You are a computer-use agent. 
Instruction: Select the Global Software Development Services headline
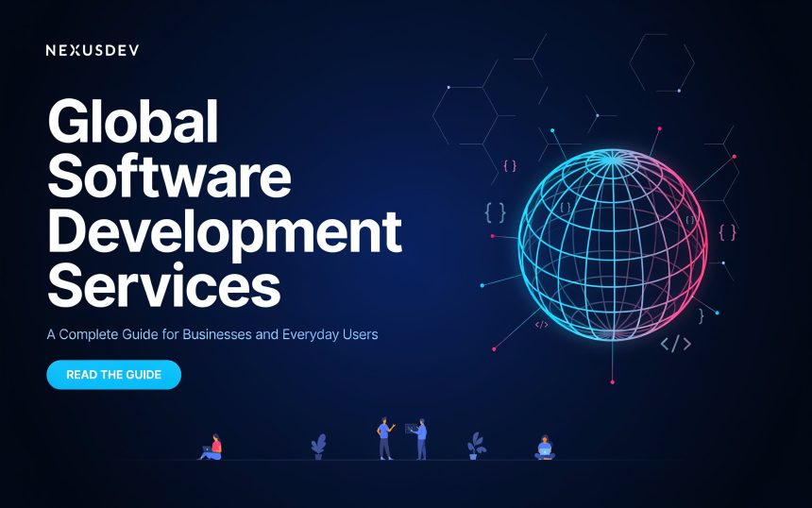[x=224, y=204]
